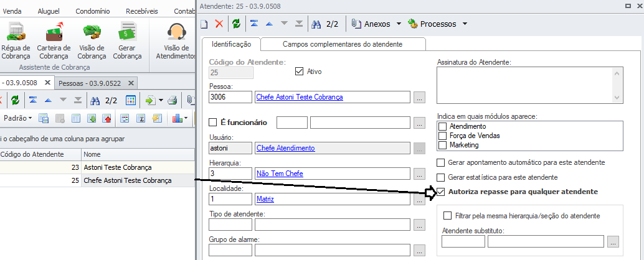This screenshot has width=644, height=260.
Task: Click the binoculars search icon in Atendente toolbar
Action: tap(316, 24)
